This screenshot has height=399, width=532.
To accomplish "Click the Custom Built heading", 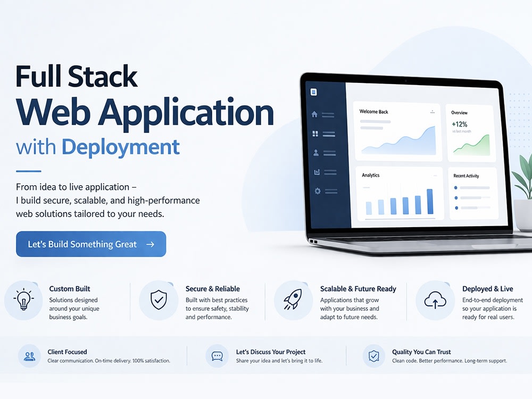I will click(70, 289).
